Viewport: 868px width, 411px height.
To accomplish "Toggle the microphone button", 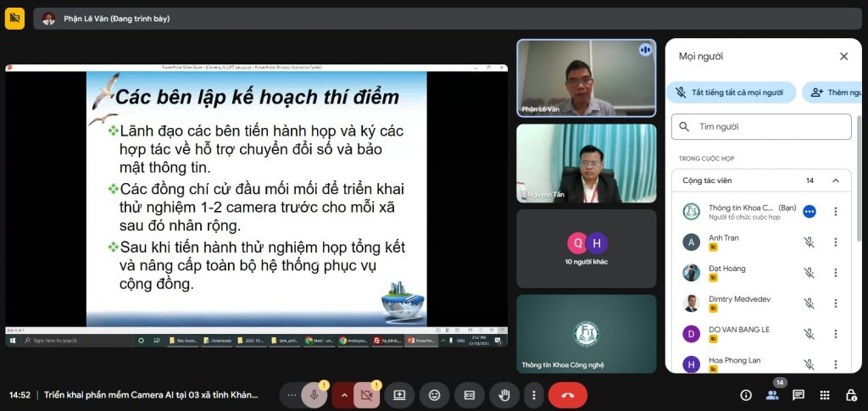I will 314,395.
